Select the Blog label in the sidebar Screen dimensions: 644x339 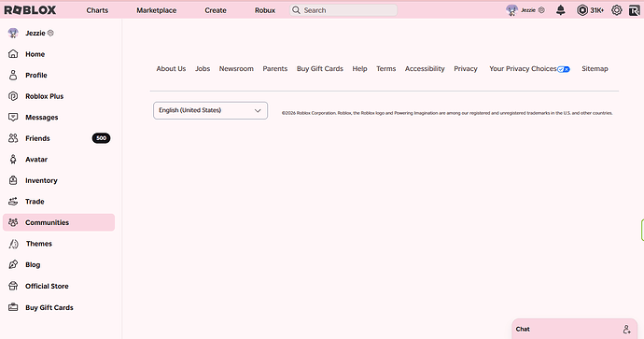coord(33,264)
